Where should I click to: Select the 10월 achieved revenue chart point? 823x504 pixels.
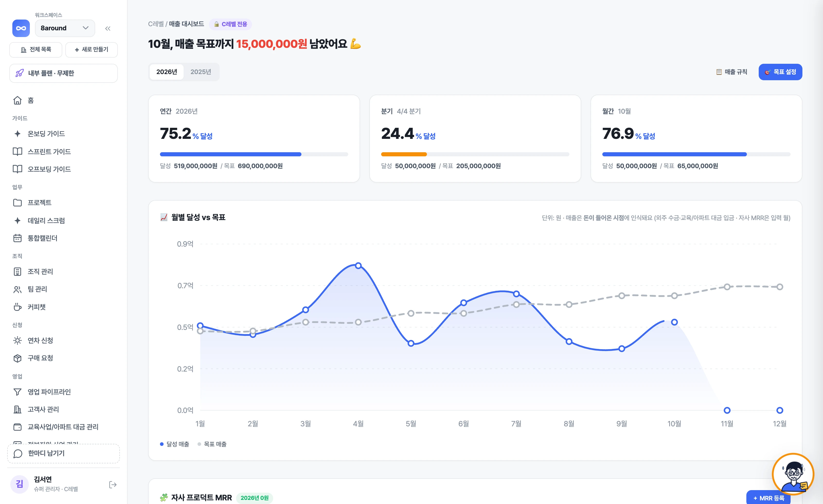674,322
